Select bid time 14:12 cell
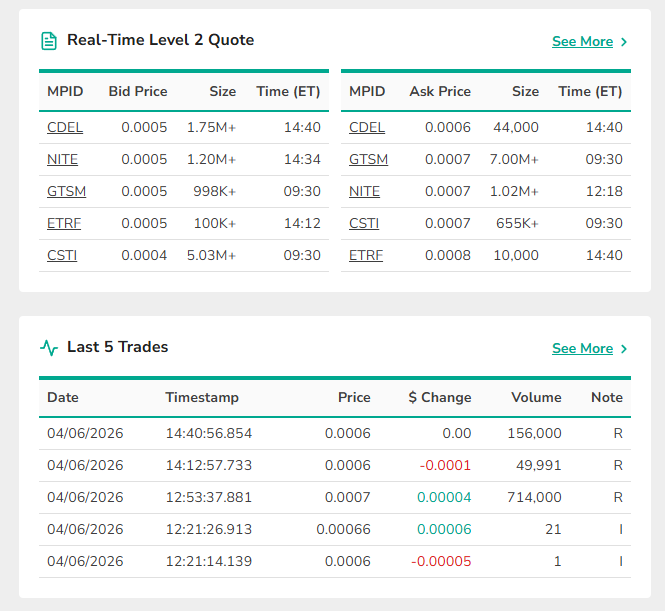 302,223
